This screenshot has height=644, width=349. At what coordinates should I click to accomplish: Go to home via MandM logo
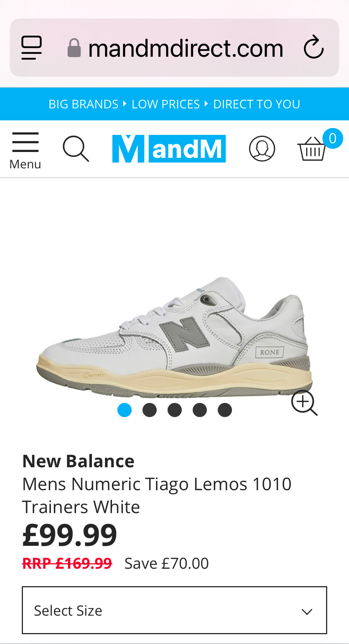(x=169, y=148)
